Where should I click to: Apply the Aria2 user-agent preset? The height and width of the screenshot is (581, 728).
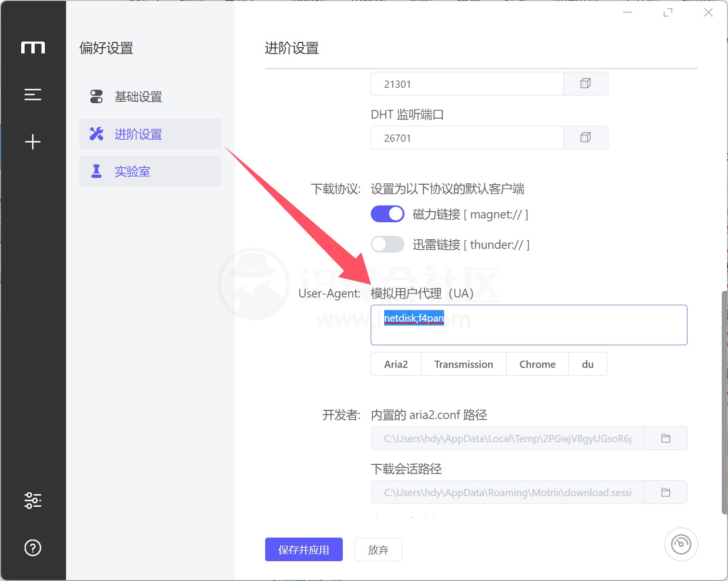pyautogui.click(x=396, y=364)
